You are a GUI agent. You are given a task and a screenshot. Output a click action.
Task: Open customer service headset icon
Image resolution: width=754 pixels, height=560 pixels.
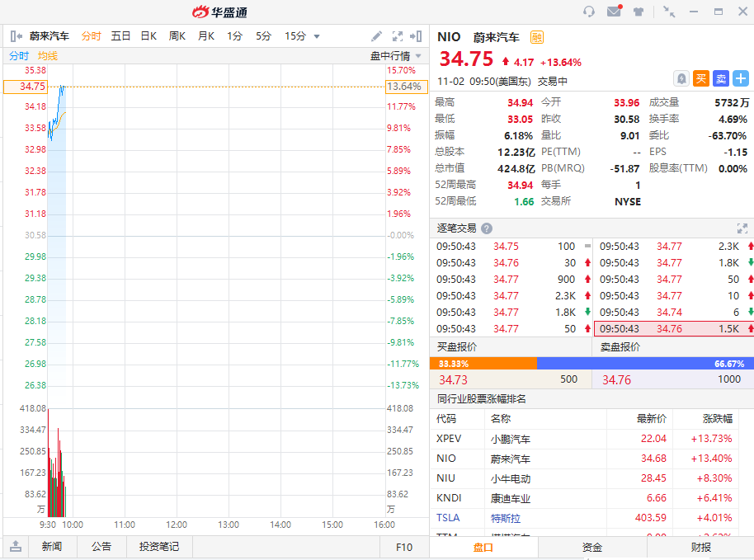(x=589, y=12)
